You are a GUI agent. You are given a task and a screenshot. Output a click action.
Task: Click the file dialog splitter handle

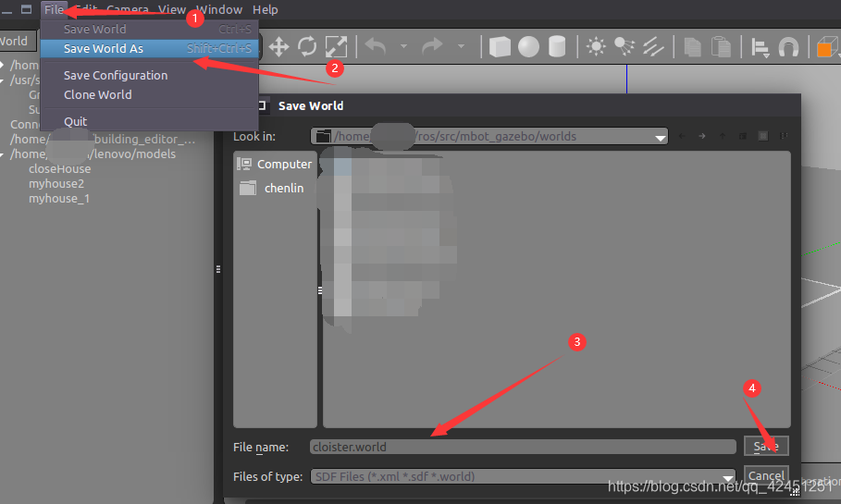coord(320,290)
